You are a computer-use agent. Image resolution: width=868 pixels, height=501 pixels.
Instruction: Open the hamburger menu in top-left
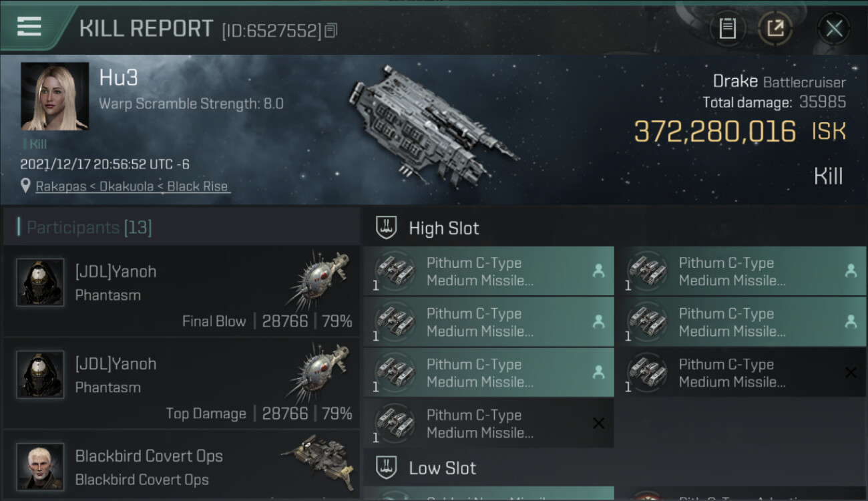(29, 27)
